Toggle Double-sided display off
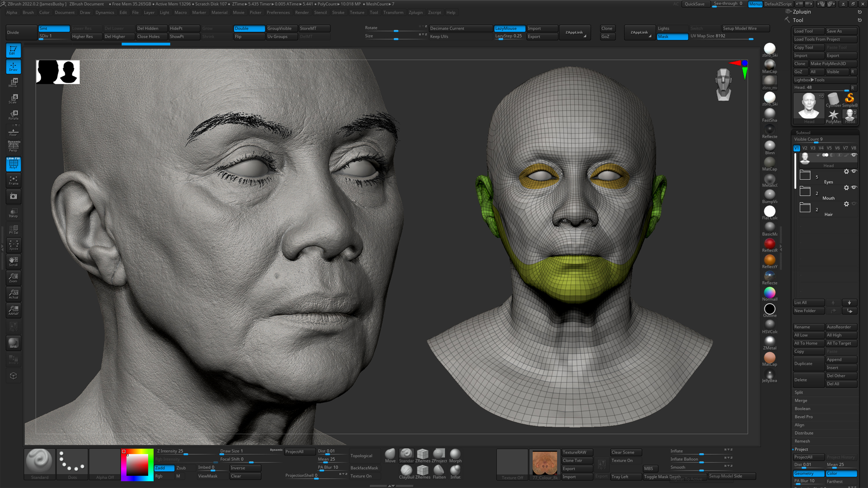868x488 pixels. click(249, 28)
